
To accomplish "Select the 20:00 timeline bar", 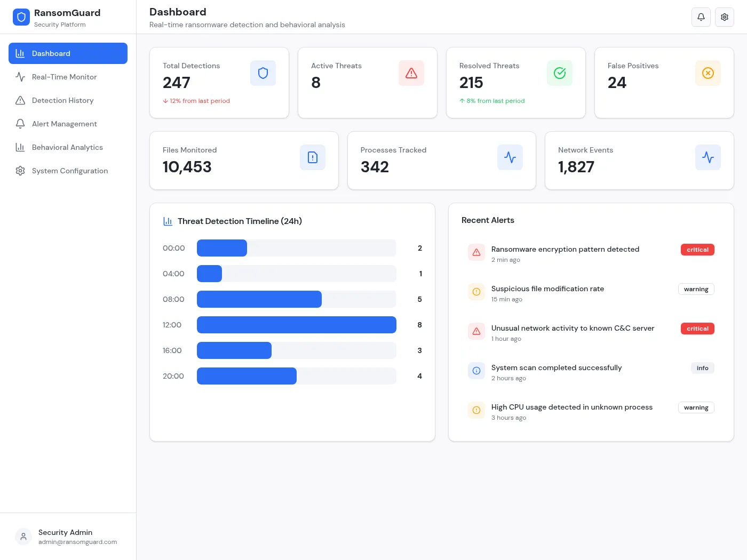I will point(247,376).
